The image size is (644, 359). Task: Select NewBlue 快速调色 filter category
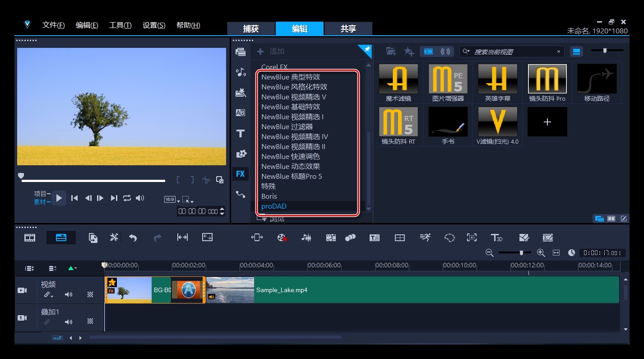point(290,156)
